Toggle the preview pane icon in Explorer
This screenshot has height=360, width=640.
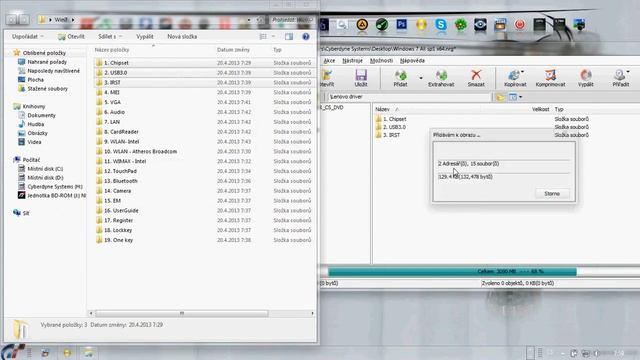tap(289, 36)
